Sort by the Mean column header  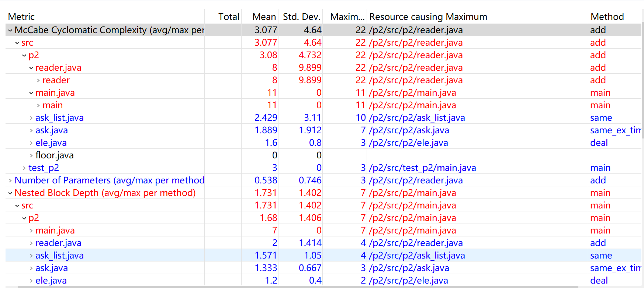(x=264, y=17)
